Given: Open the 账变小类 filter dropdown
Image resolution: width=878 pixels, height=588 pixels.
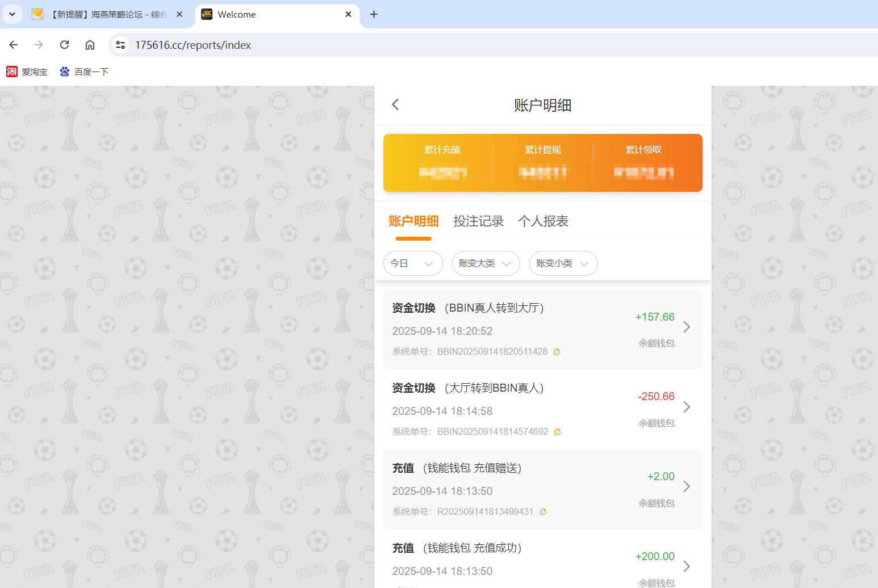Looking at the screenshot, I should (563, 263).
